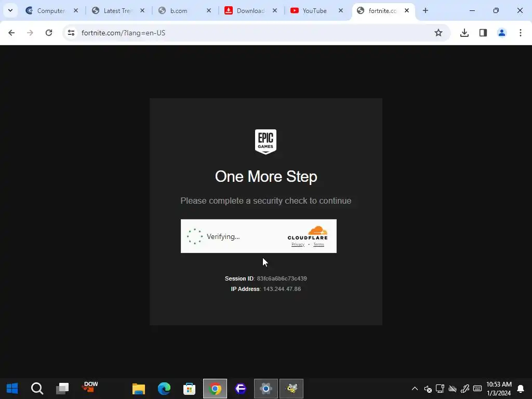Open Microsoft Store from taskbar
Screen dimensions: 532x399
tap(189, 389)
